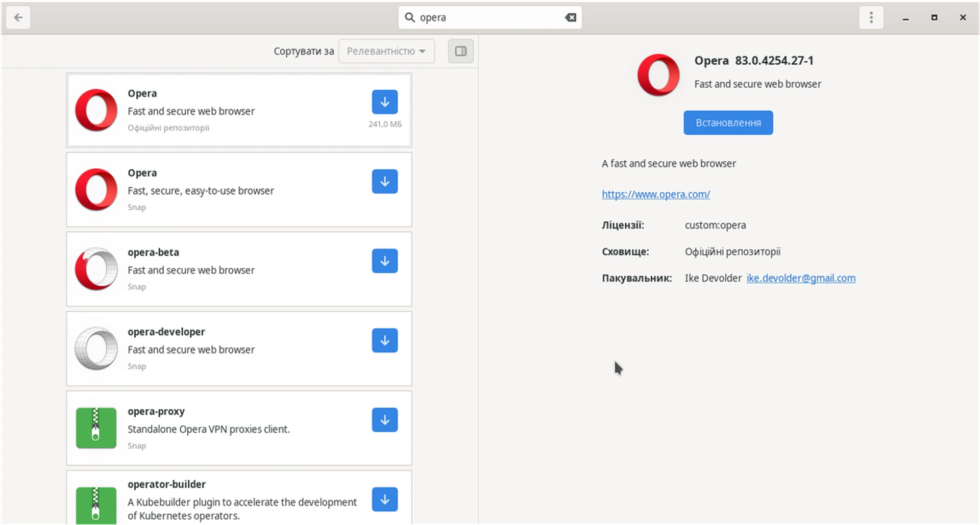Download the opera-developer package

coord(385,340)
